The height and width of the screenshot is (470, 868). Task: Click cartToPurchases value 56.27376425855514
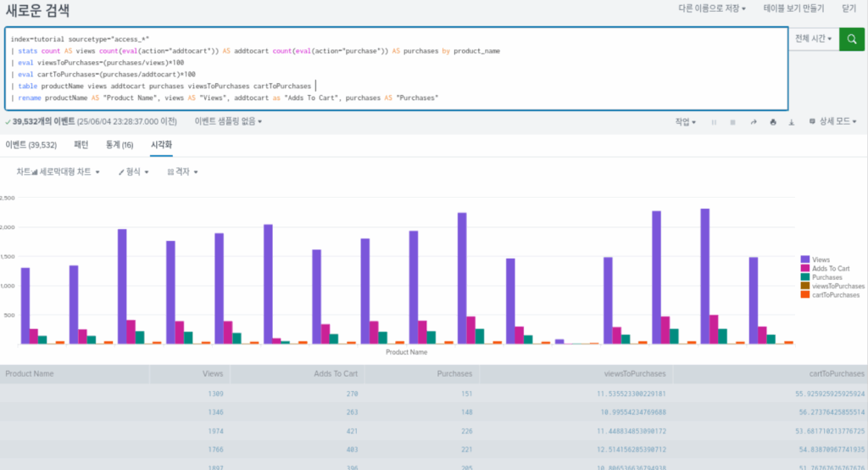[x=832, y=411]
